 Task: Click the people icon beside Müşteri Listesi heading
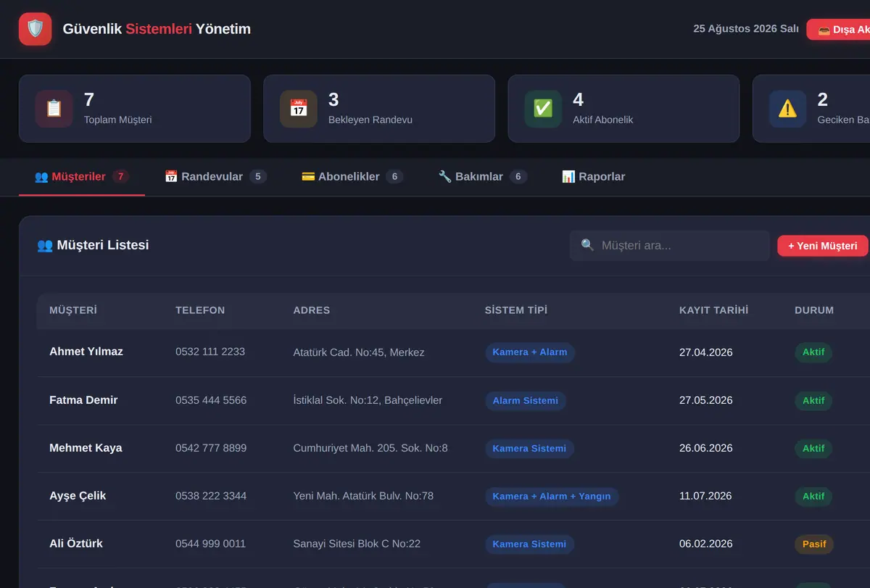[x=45, y=245]
